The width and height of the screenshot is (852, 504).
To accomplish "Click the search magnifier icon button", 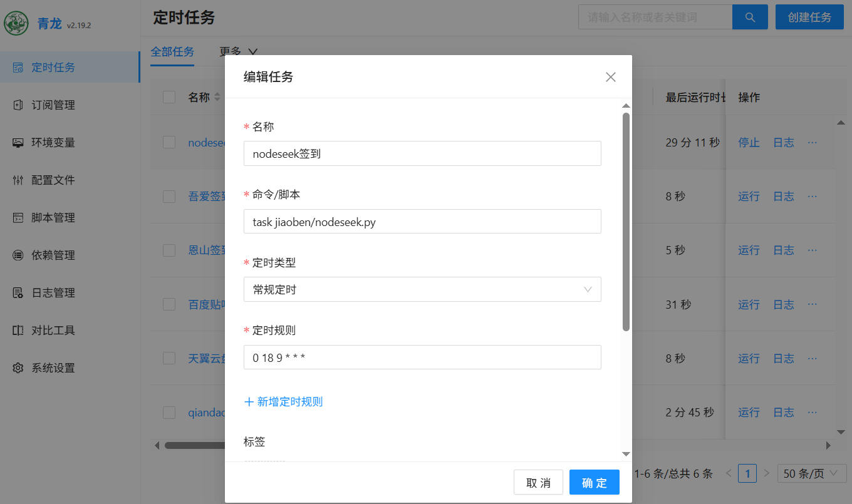I will (750, 17).
